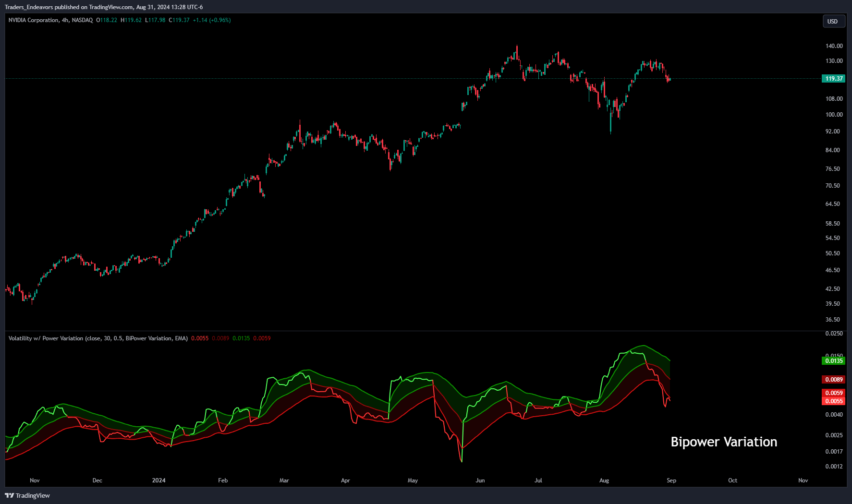
Task: Click the 84.00 price axis label
Action: point(832,150)
